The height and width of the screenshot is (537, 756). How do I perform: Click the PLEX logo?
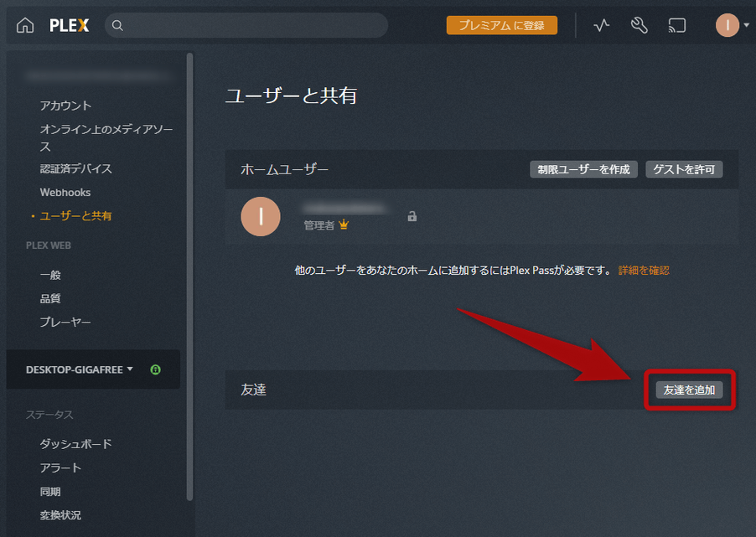pos(70,25)
